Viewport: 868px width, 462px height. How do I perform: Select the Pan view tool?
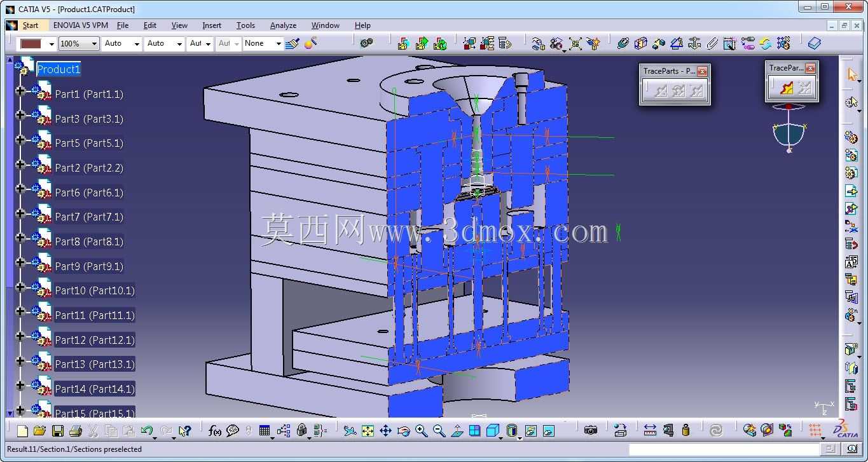[x=385, y=431]
